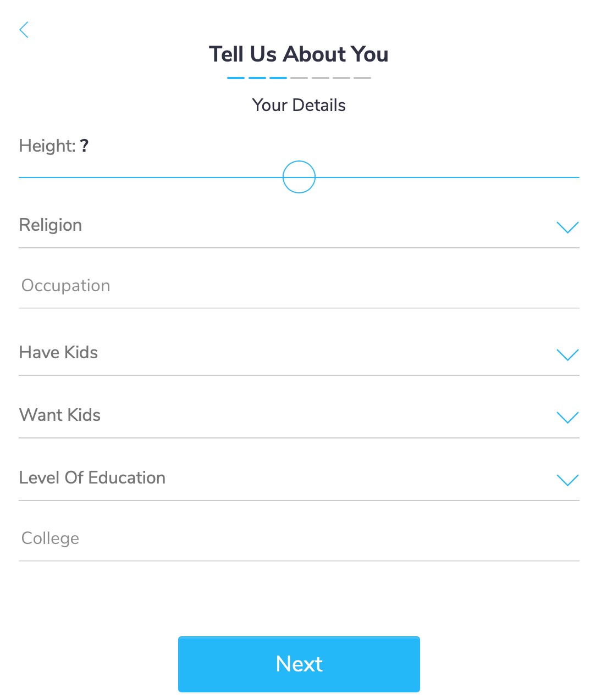Open the Have Kids chevron arrow
Screen dimensions: 607x700
click(567, 355)
